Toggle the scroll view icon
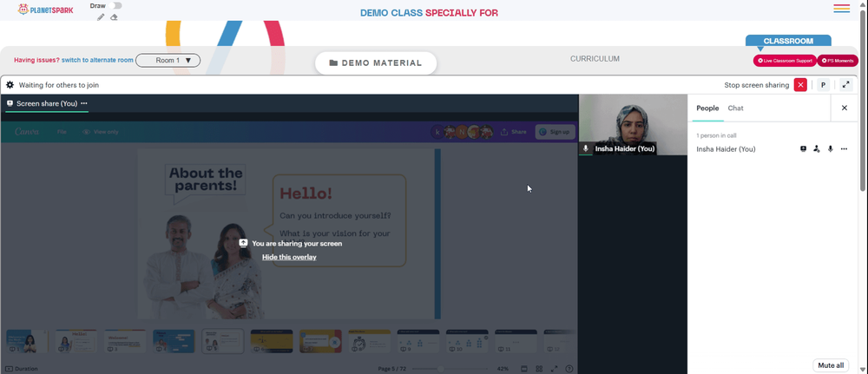Screen dimensions: 868x374 [x=524, y=369]
